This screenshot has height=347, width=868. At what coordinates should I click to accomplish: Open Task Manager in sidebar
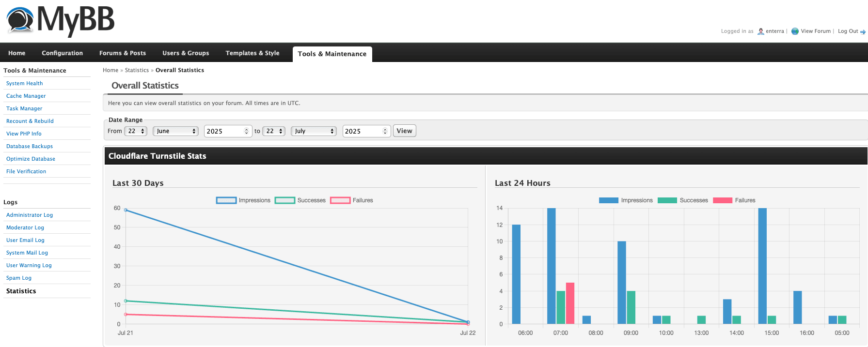coord(24,108)
